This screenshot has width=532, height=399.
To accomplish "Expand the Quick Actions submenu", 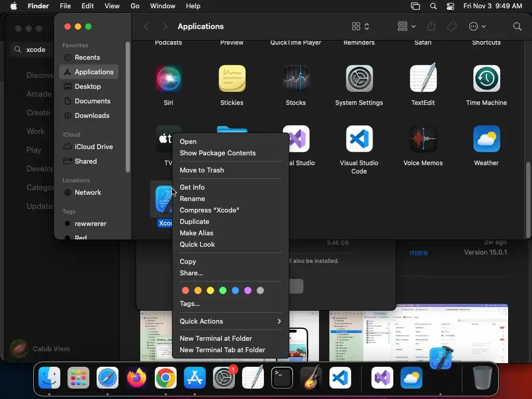I will click(231, 321).
